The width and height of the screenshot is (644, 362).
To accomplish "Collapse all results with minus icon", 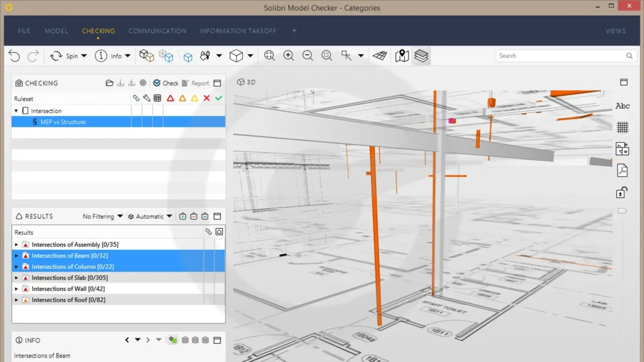I will [194, 216].
